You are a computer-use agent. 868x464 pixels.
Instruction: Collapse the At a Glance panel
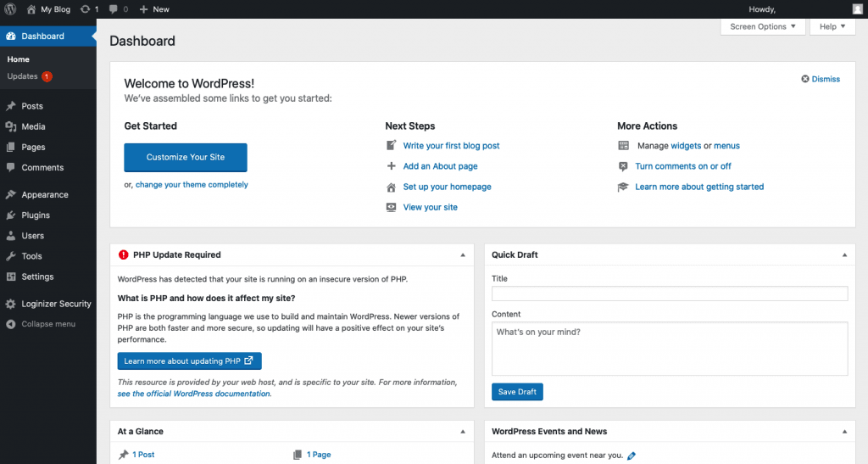(463, 431)
